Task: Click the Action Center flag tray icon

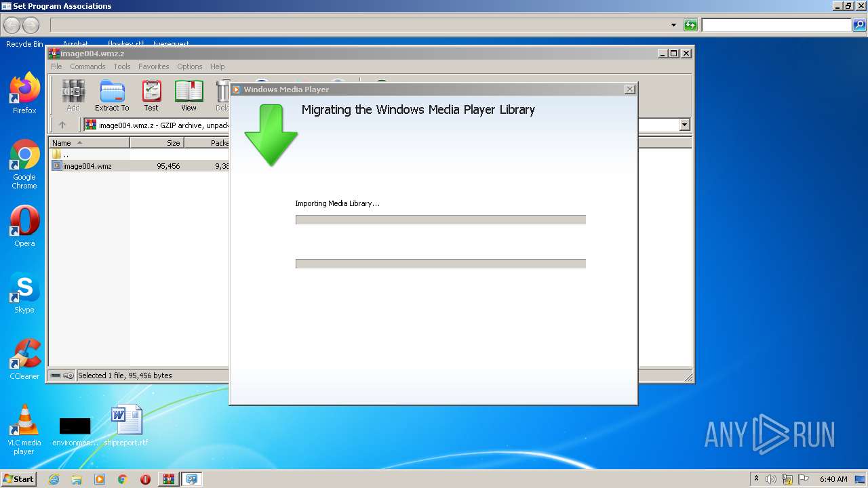Action: coord(804,479)
